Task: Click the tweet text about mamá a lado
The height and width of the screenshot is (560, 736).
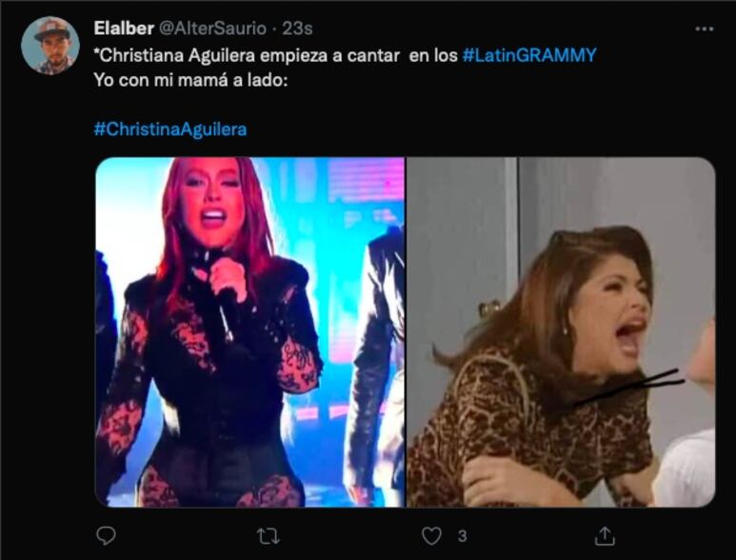Action: [x=190, y=80]
